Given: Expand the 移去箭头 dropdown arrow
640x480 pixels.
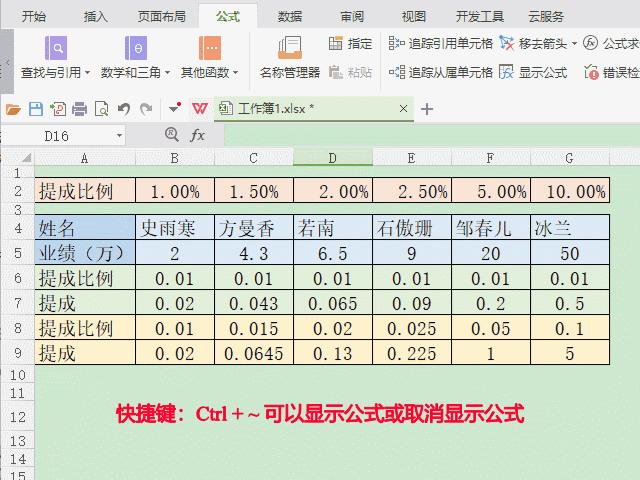Looking at the screenshot, I should 574,43.
